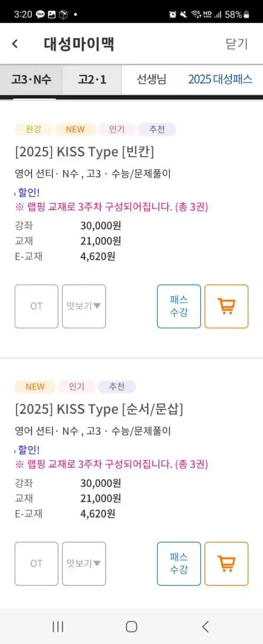Open the [2025] KISS Type [순서/문삽] course title
This screenshot has width=263, height=644.
click(99, 409)
